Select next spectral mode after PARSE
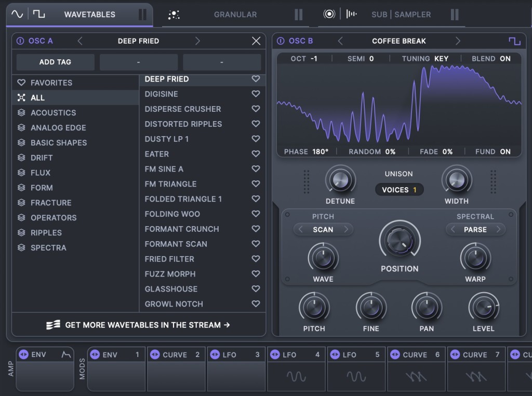 (498, 229)
